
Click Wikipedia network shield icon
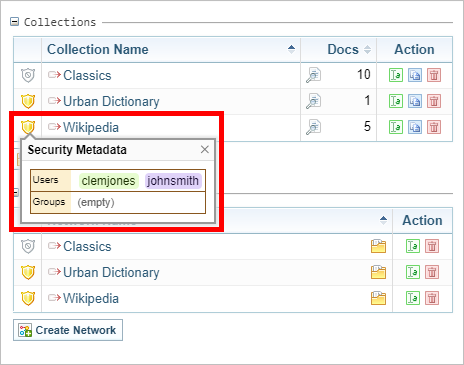click(28, 298)
